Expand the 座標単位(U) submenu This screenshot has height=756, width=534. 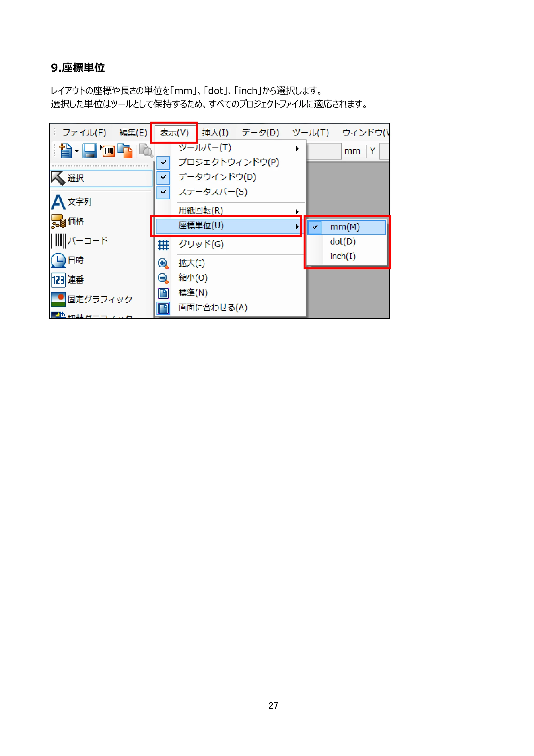pyautogui.click(x=229, y=226)
